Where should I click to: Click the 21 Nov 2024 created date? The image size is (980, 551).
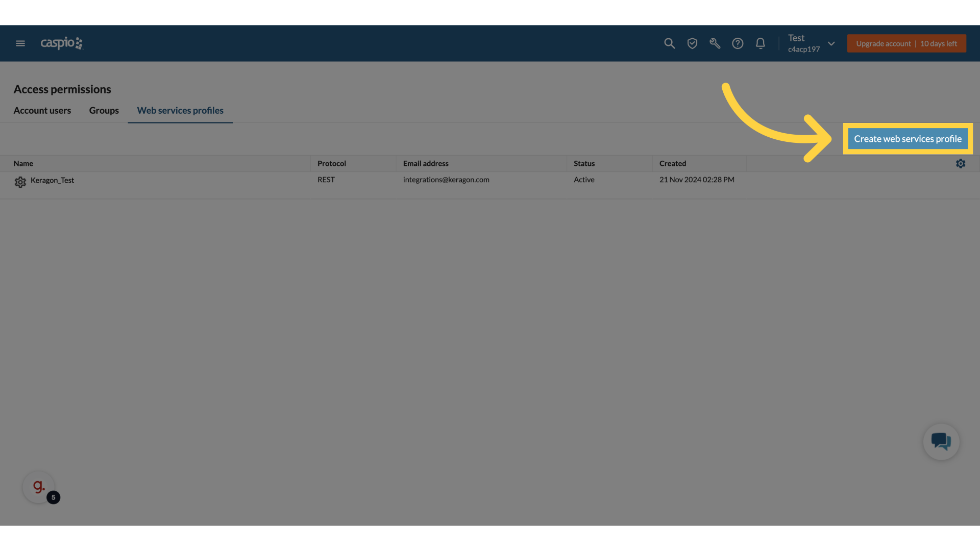point(697,180)
